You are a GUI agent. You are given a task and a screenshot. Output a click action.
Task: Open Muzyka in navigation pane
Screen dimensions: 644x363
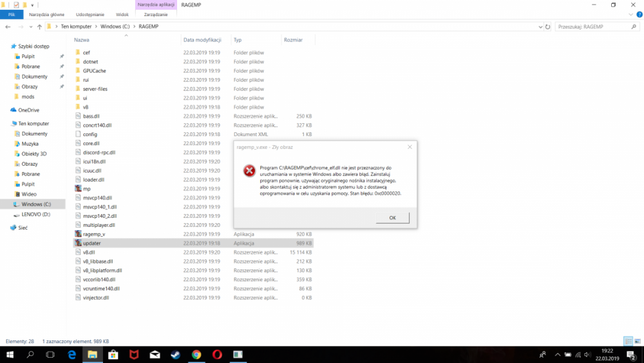coord(30,144)
